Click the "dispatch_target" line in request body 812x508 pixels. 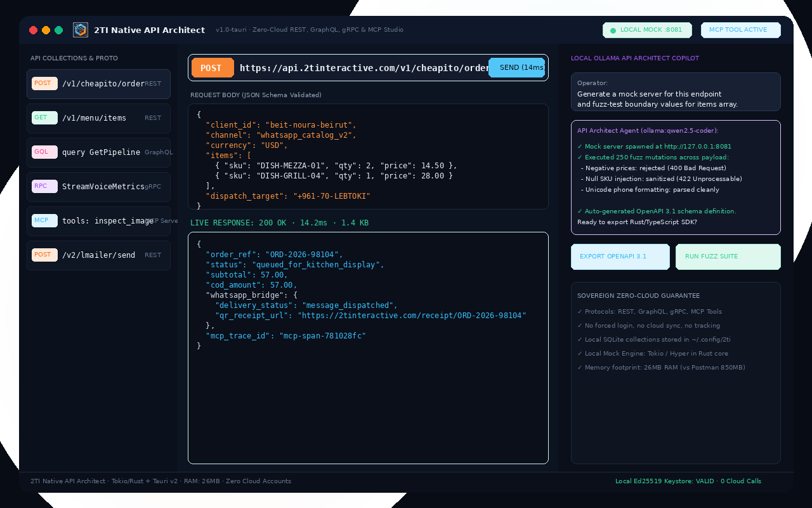(x=288, y=196)
